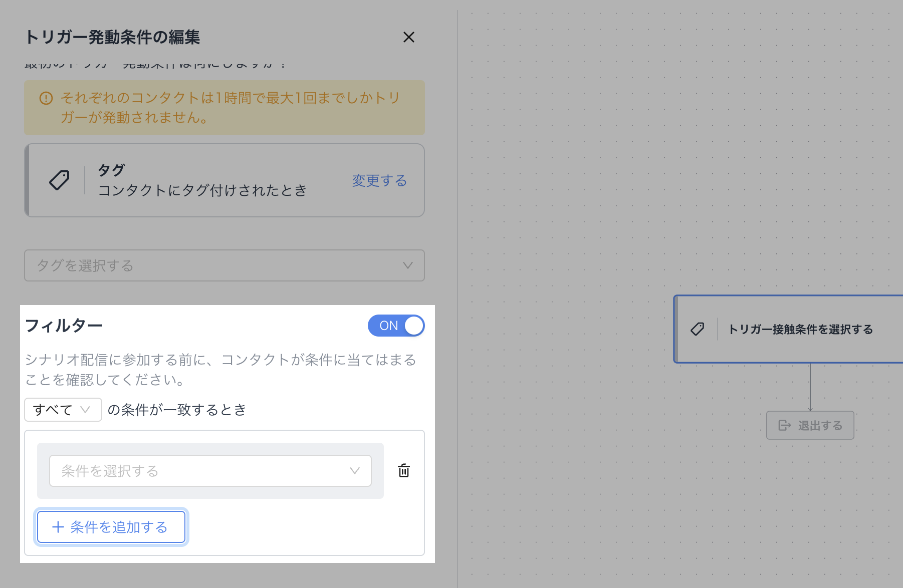Click the 退出する node on the canvas
Viewport: 903px width, 588px height.
pyautogui.click(x=810, y=425)
